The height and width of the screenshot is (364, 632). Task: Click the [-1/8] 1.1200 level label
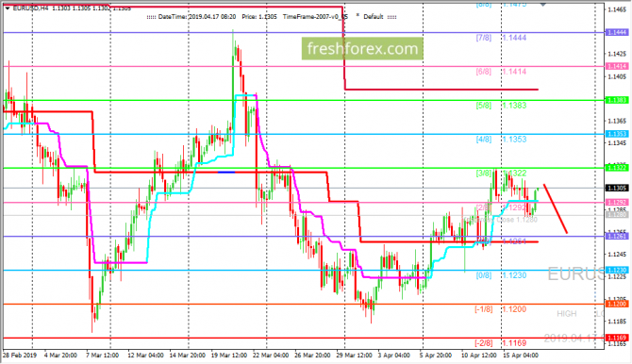point(500,309)
